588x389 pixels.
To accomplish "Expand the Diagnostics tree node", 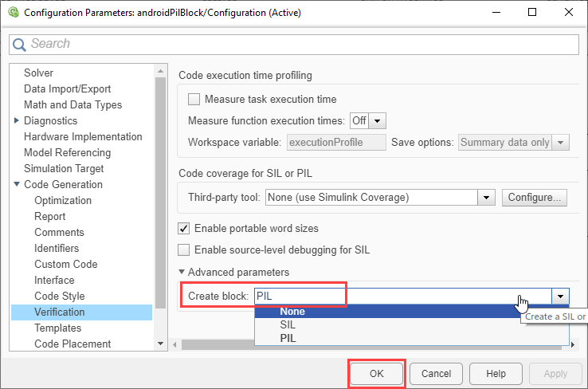I will (17, 120).
